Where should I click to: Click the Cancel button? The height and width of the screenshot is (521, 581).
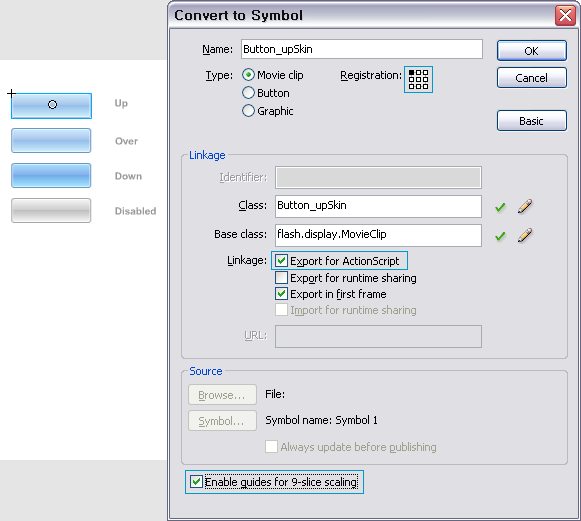click(532, 78)
